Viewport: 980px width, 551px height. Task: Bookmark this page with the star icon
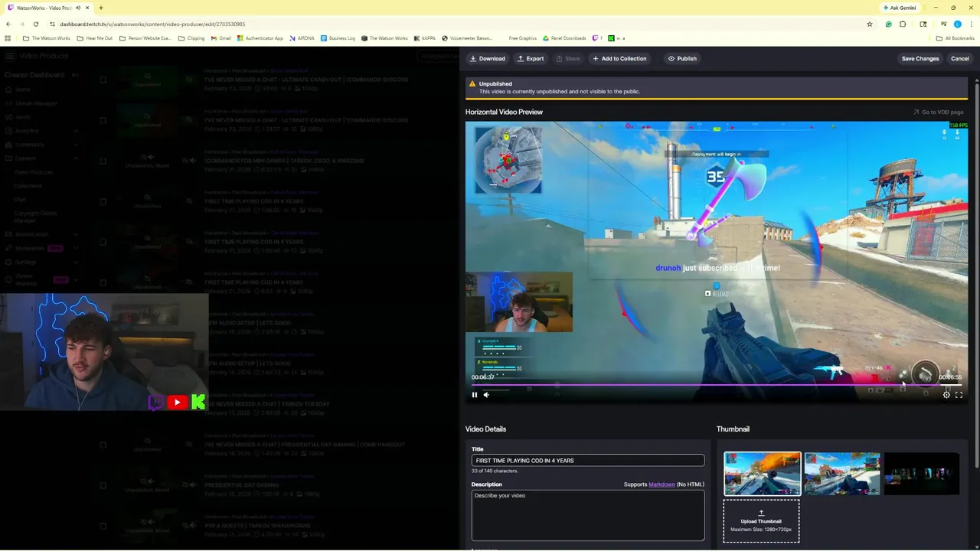point(870,24)
